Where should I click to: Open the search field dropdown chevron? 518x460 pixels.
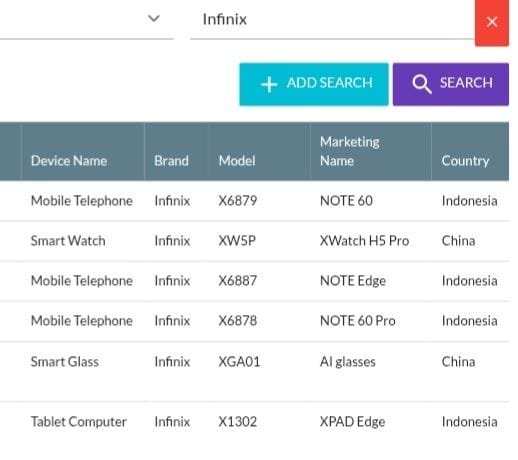tap(154, 18)
